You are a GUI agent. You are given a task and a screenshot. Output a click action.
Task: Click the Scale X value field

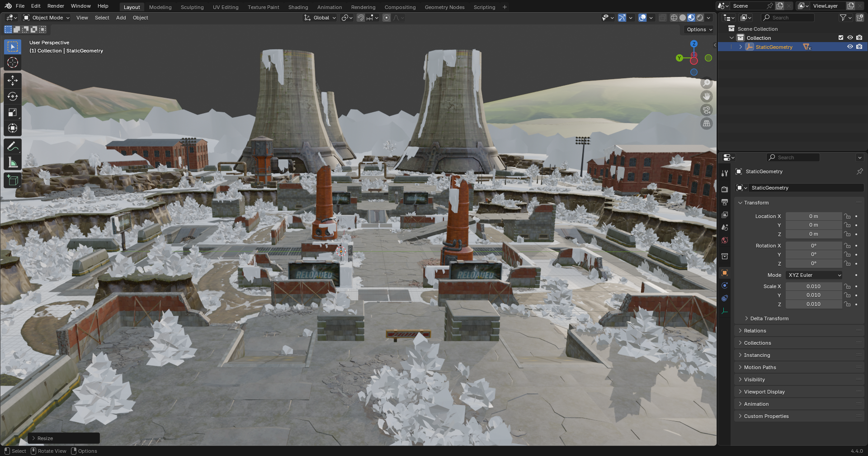tap(813, 286)
